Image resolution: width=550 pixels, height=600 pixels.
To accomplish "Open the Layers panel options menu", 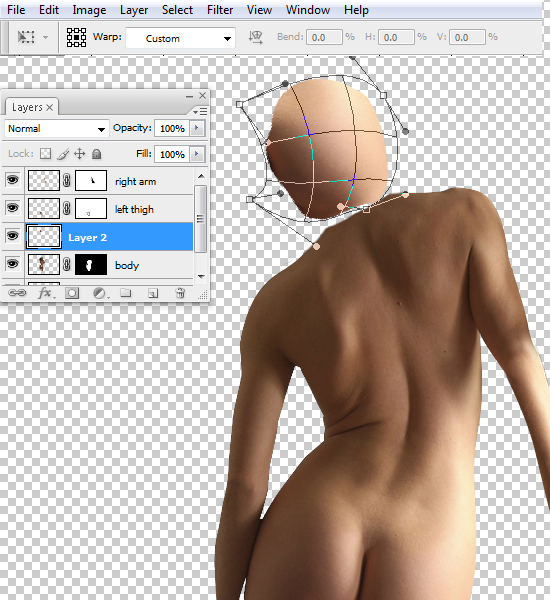I will [x=200, y=111].
